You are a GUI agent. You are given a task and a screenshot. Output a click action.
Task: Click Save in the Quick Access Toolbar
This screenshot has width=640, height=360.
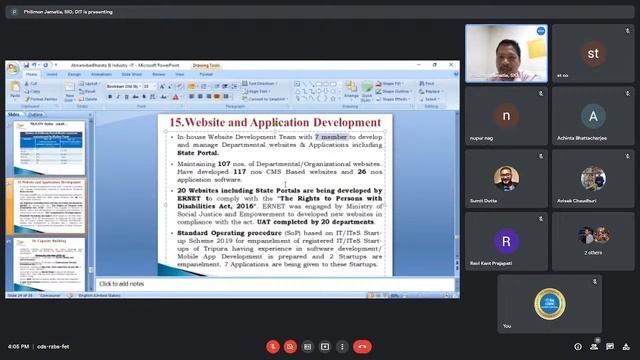point(26,65)
